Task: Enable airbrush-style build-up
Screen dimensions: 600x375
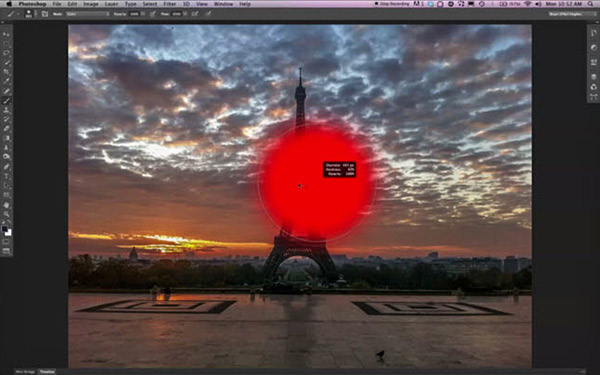Action: (x=195, y=14)
